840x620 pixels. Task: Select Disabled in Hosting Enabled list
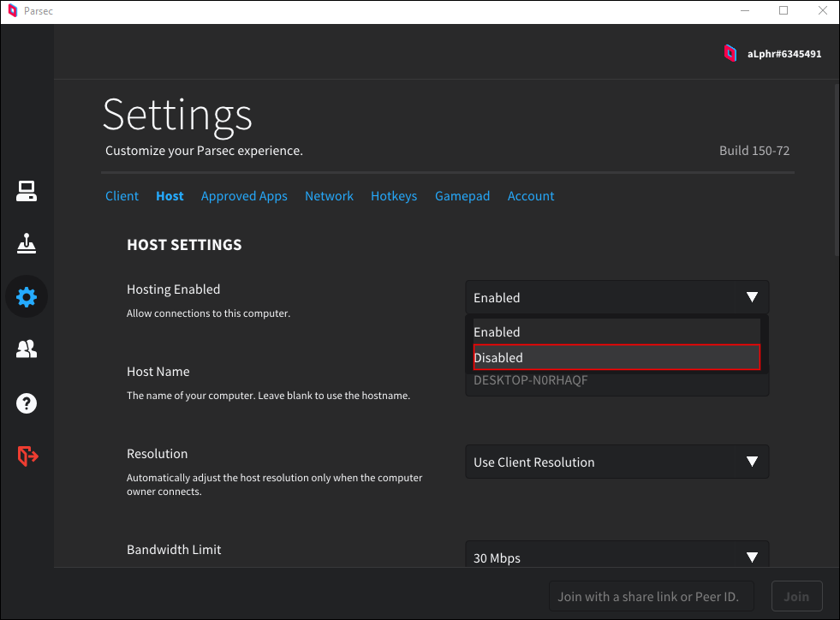(x=617, y=358)
